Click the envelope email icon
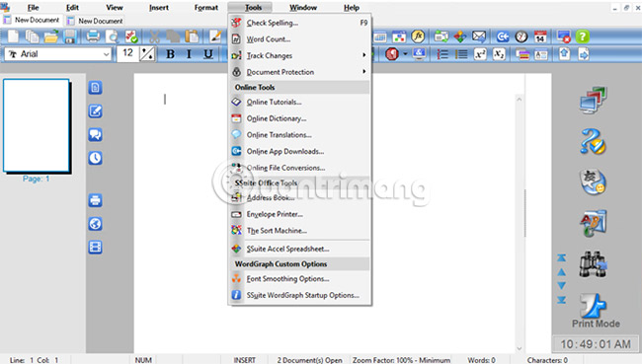This screenshot has width=642, height=364. click(479, 36)
